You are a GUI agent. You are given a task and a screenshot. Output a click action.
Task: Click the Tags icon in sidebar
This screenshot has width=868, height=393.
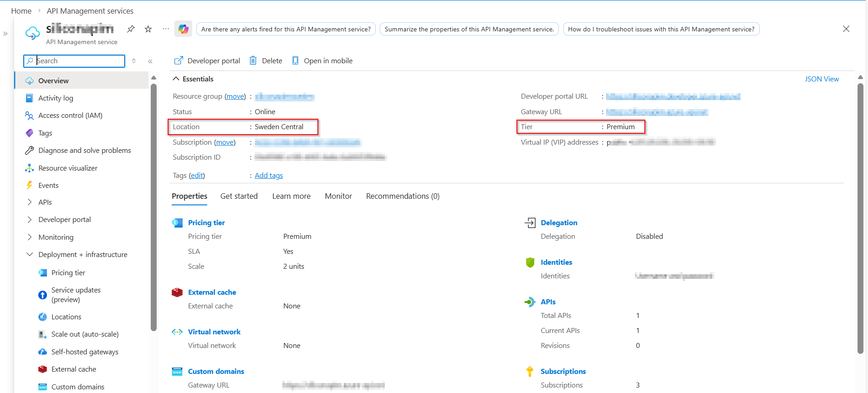[30, 133]
